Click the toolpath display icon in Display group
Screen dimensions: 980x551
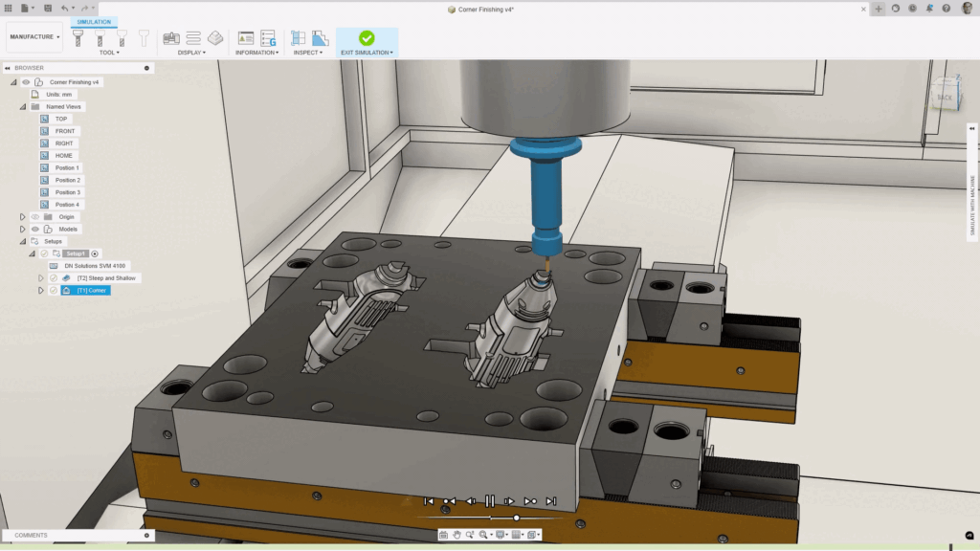[x=193, y=38]
